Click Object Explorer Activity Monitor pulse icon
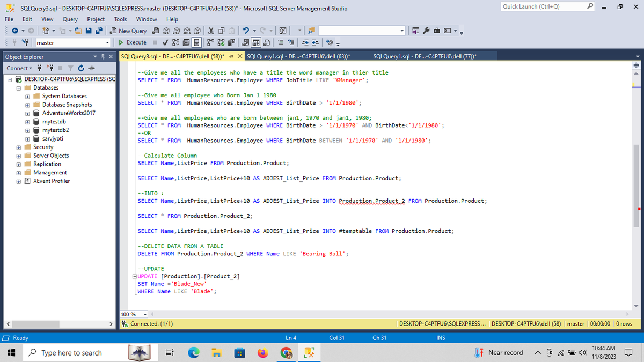This screenshot has height=362, width=644. coord(92,68)
